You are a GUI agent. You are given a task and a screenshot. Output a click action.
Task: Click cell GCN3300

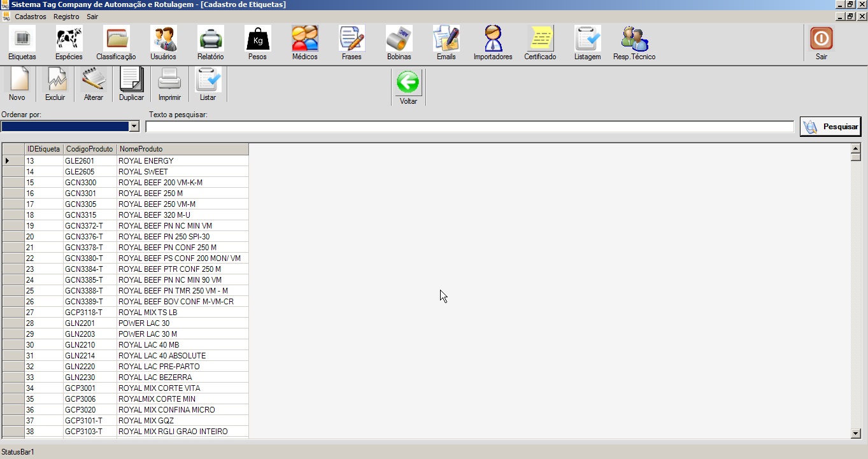[x=90, y=183]
